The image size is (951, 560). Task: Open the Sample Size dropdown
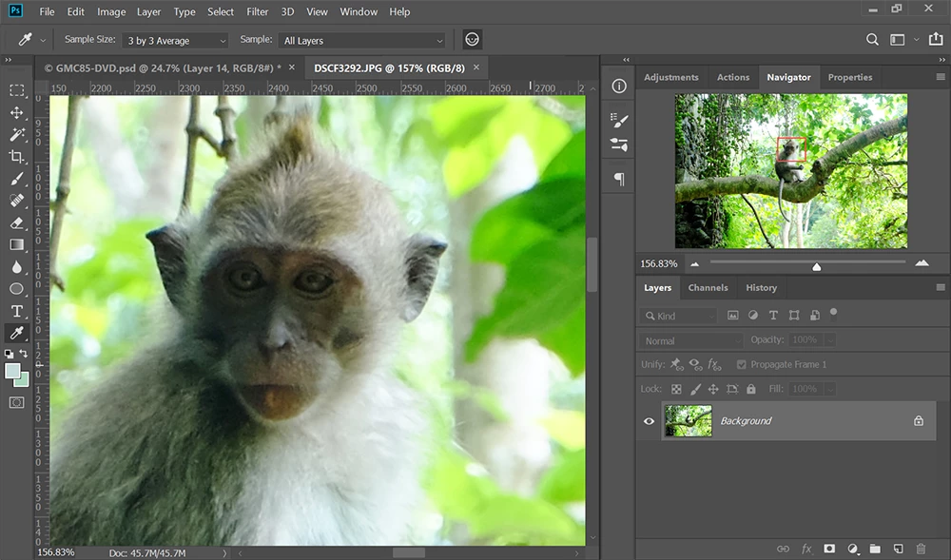[x=177, y=41]
